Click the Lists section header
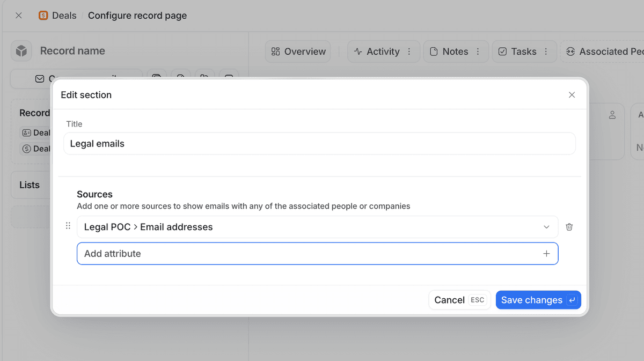Screen dimensions: 644x361 click(x=30, y=185)
